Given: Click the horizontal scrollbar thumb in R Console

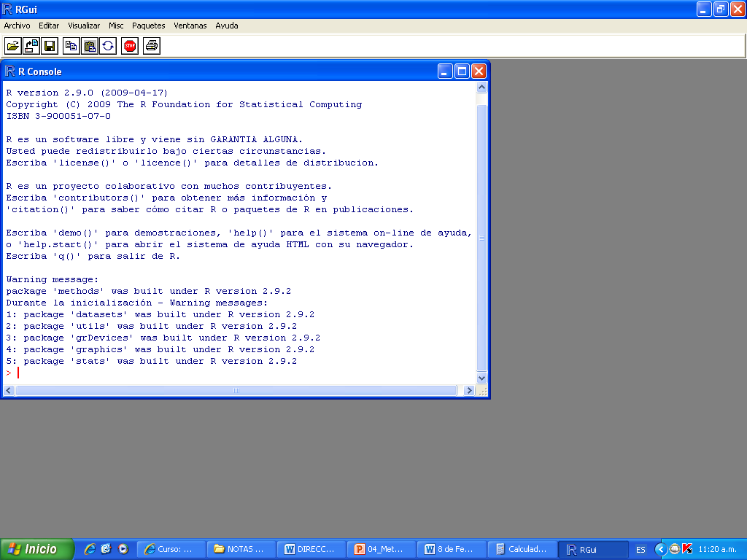Looking at the screenshot, I should 236,391.
